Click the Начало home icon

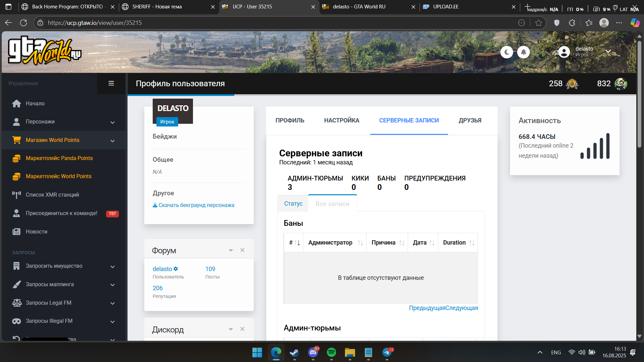[x=16, y=103]
